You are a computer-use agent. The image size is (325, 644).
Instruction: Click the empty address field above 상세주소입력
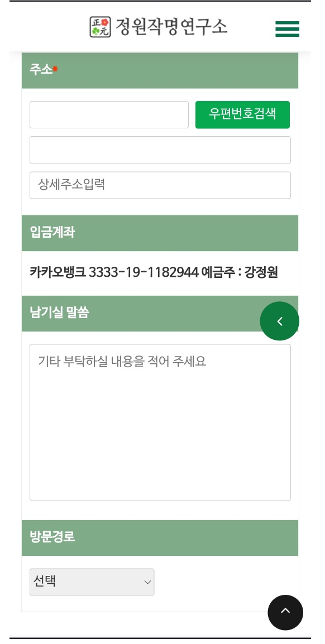pyautogui.click(x=160, y=150)
